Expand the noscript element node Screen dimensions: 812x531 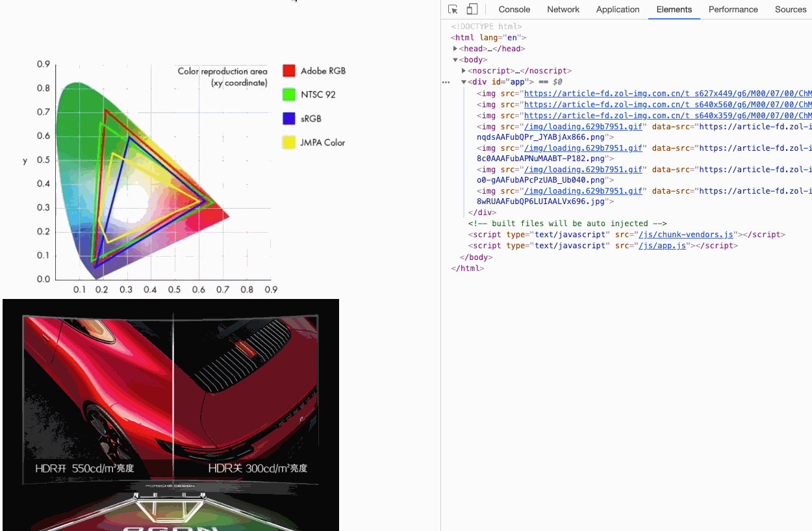(464, 71)
